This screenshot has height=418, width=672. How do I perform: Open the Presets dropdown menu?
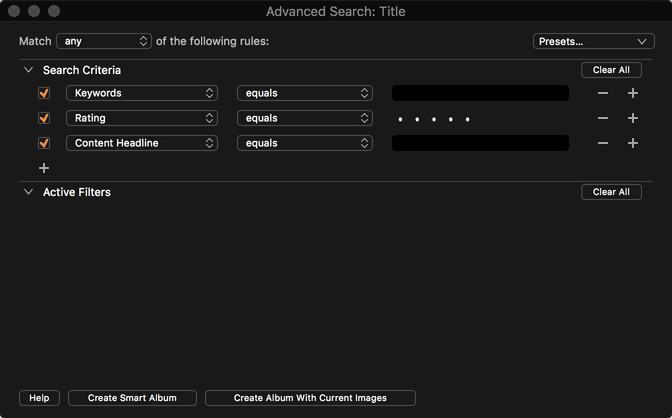(593, 41)
